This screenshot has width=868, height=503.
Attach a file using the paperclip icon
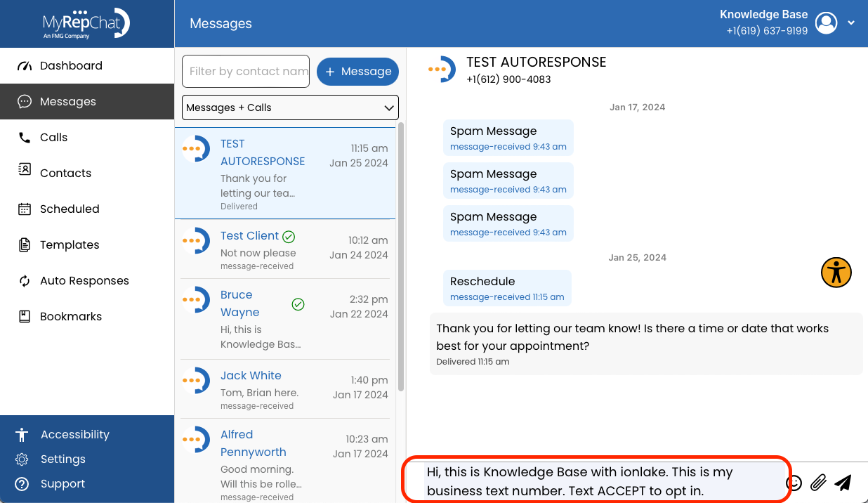pyautogui.click(x=818, y=483)
